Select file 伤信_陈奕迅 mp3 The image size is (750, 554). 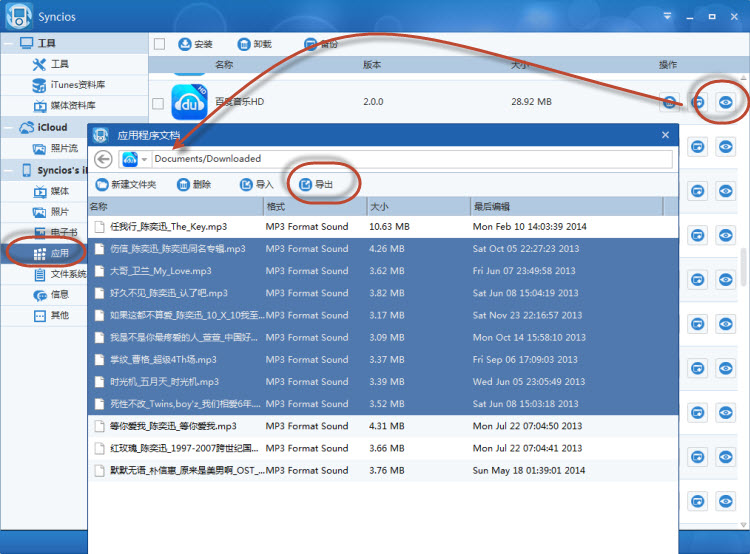coord(383,249)
